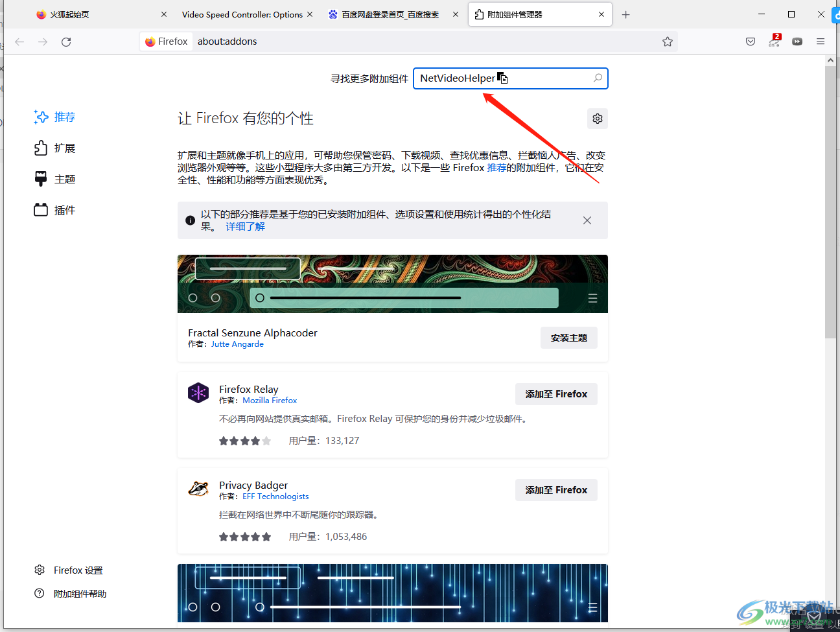
Task: Click the 用户量: 1,053,486 user count
Action: pyautogui.click(x=328, y=537)
